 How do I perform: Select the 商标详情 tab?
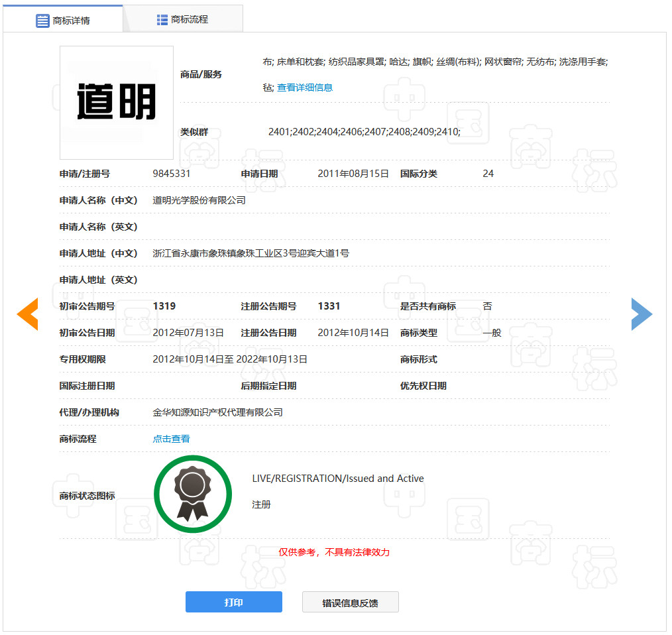pyautogui.click(x=73, y=19)
